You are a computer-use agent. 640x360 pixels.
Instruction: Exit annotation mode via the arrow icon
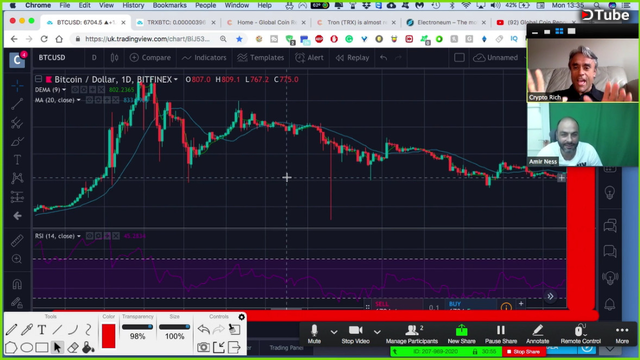coord(234,347)
